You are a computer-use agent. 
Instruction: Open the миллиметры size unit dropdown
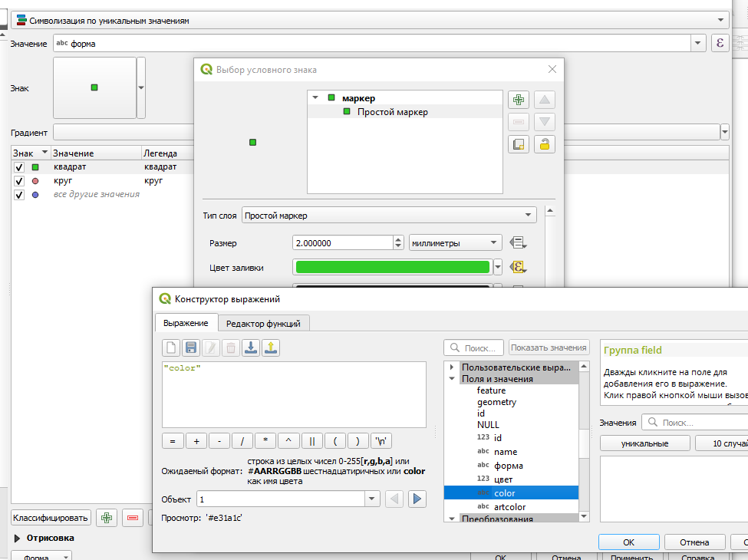point(456,243)
